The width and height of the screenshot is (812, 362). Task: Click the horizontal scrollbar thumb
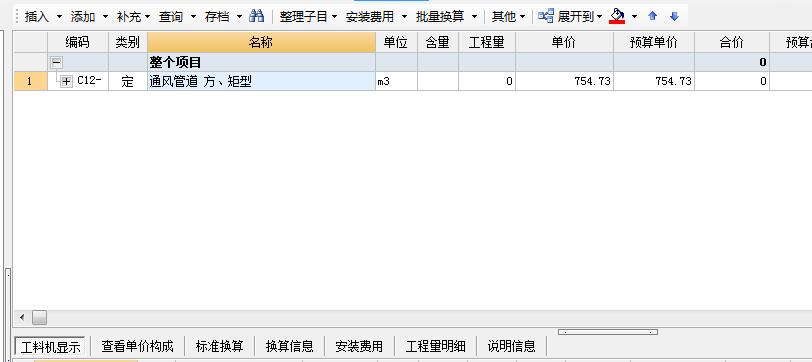click(x=39, y=317)
